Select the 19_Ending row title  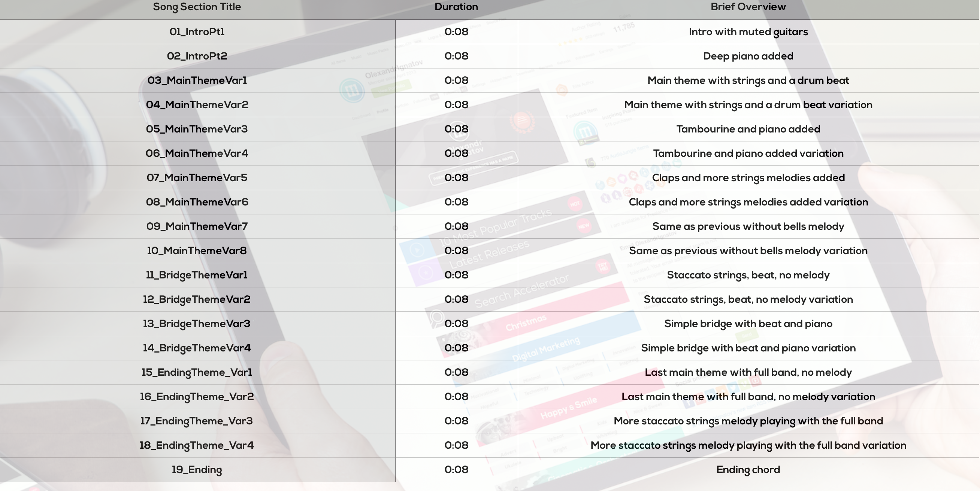coord(197,470)
